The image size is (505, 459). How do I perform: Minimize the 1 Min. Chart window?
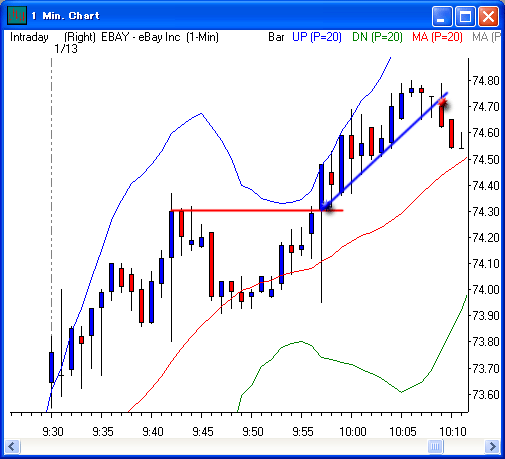[x=442, y=16]
